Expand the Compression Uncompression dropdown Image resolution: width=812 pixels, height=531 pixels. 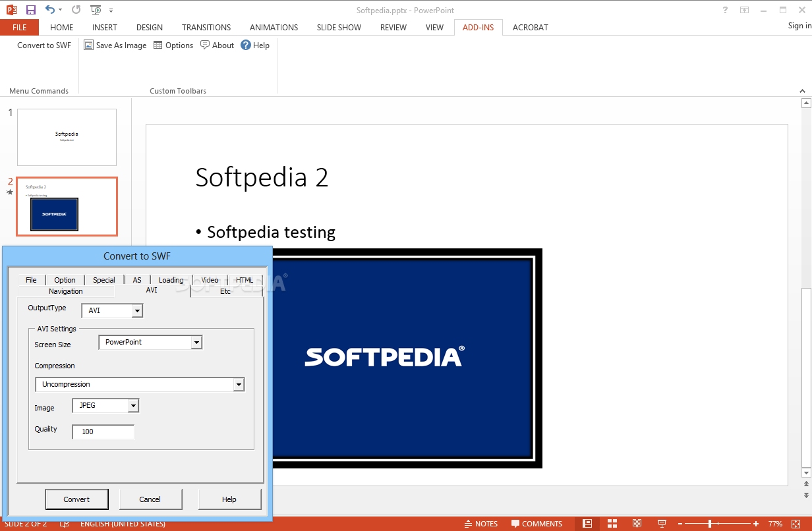point(239,385)
